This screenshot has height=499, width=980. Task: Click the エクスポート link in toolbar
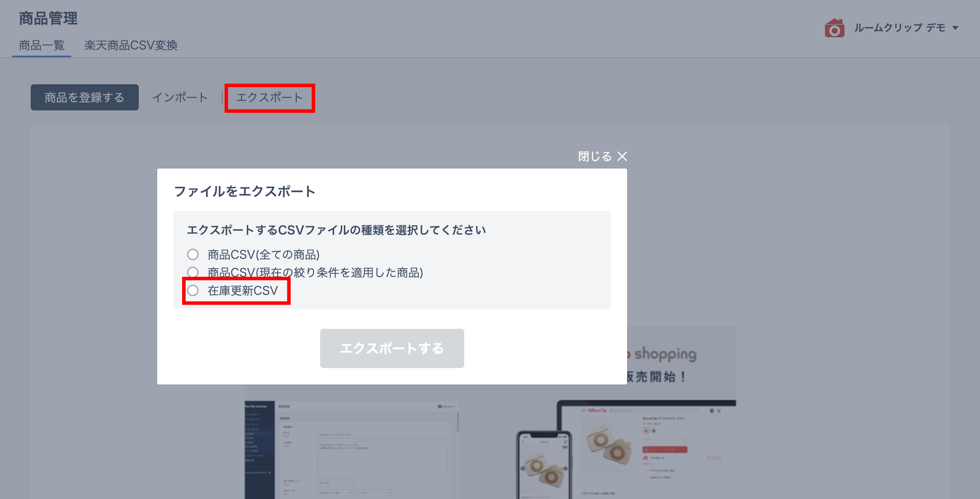[269, 97]
